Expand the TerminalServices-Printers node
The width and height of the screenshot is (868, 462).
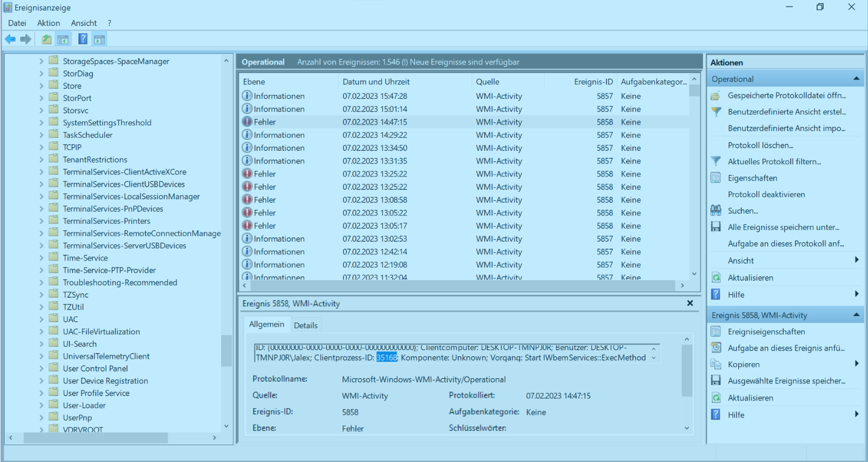(x=41, y=221)
